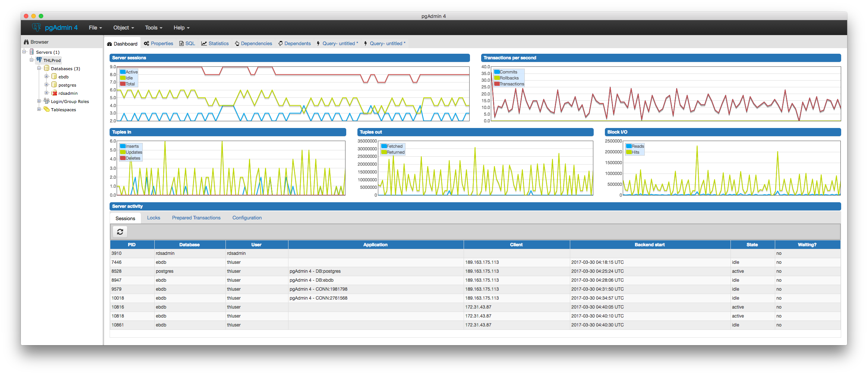
Task: Click the Rollbacks legend color swatch
Action: pyautogui.click(x=497, y=78)
